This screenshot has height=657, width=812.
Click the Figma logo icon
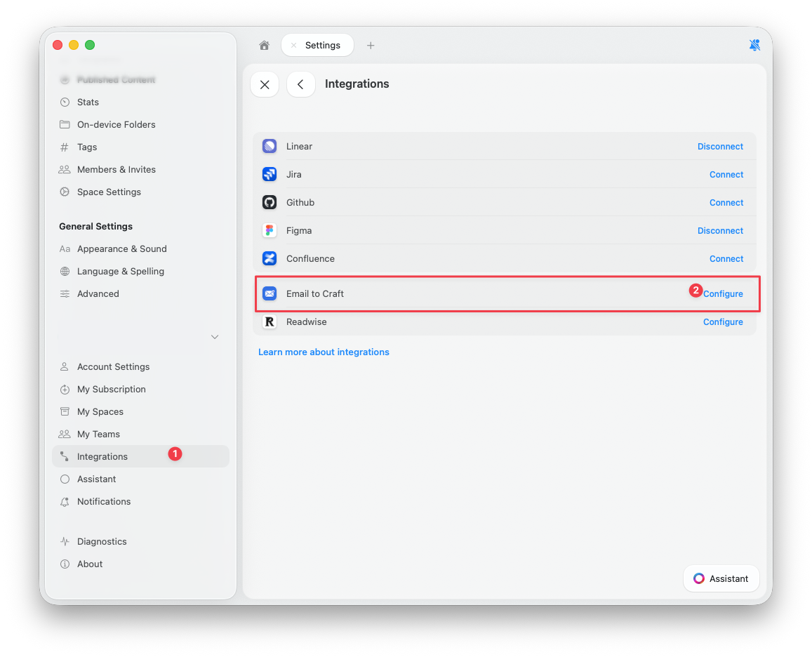coord(269,230)
